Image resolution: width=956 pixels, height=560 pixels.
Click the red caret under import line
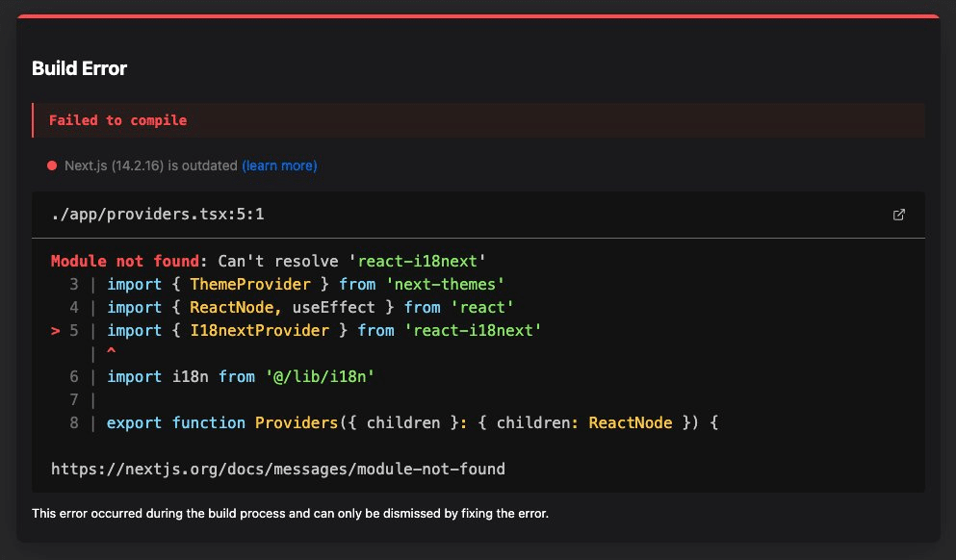point(111,351)
